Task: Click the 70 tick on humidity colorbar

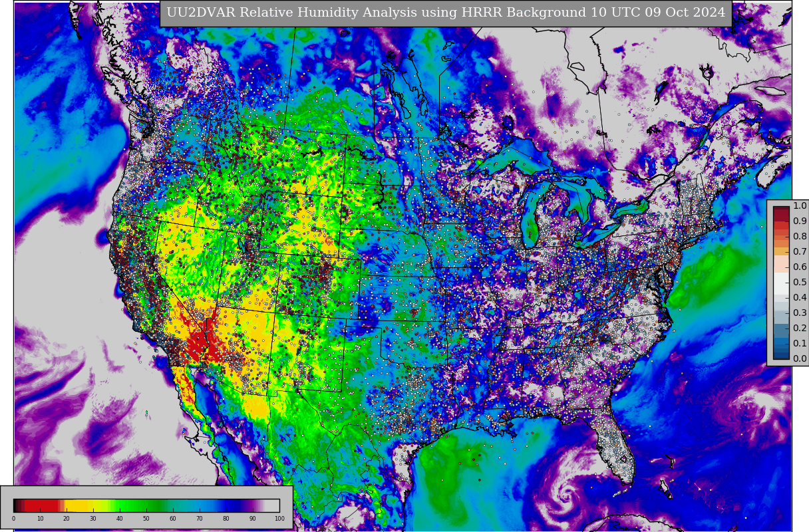Action: (200, 519)
